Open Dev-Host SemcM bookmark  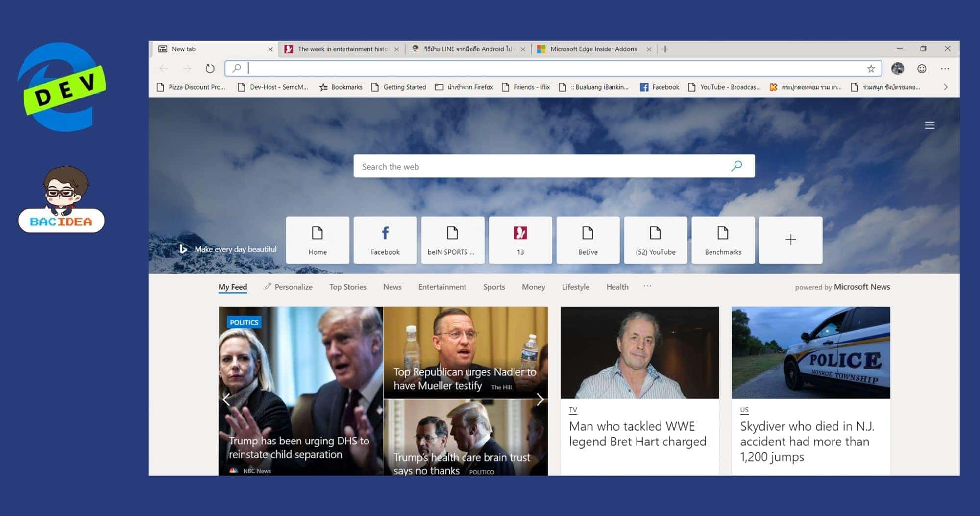tap(273, 87)
